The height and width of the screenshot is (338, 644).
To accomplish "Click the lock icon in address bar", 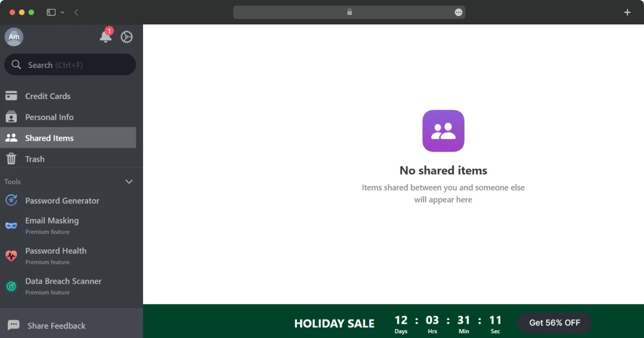I will 349,12.
